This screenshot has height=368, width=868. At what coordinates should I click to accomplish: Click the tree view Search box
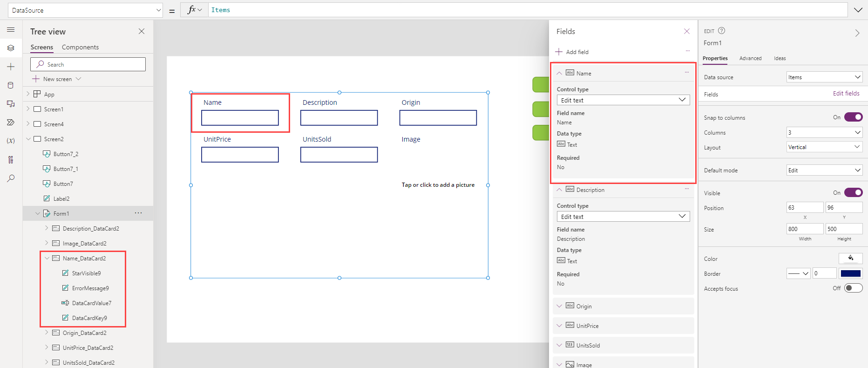[x=88, y=64]
